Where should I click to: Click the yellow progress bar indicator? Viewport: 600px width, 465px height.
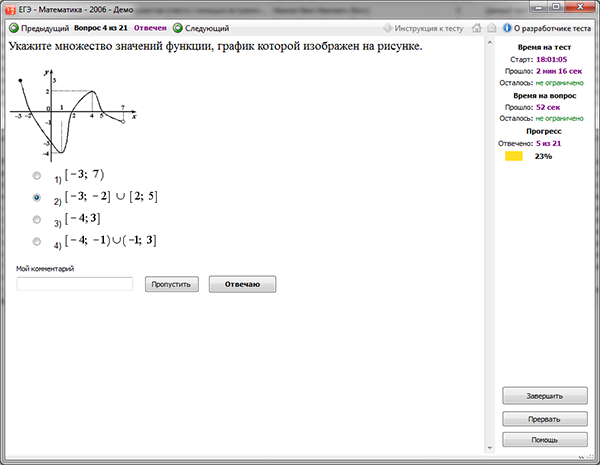[514, 156]
